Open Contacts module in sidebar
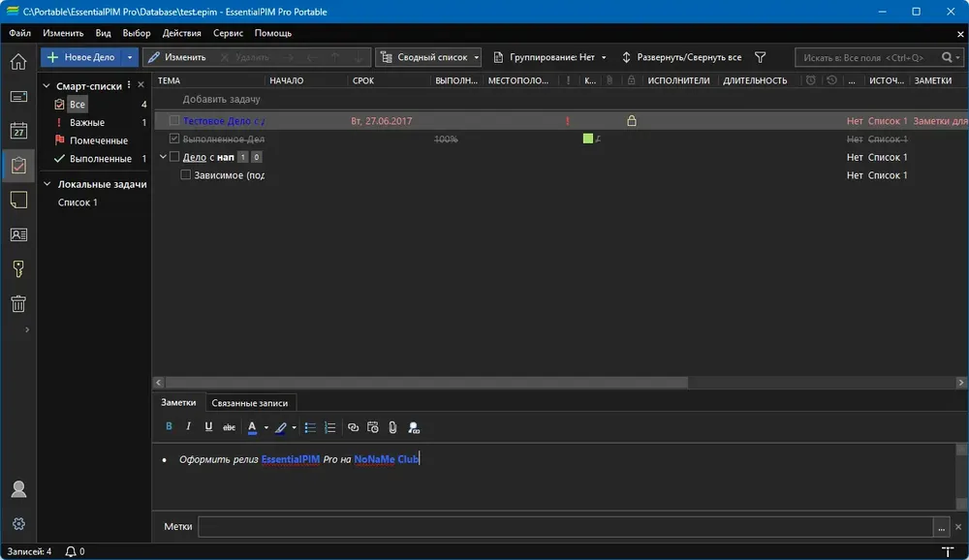 (x=18, y=234)
